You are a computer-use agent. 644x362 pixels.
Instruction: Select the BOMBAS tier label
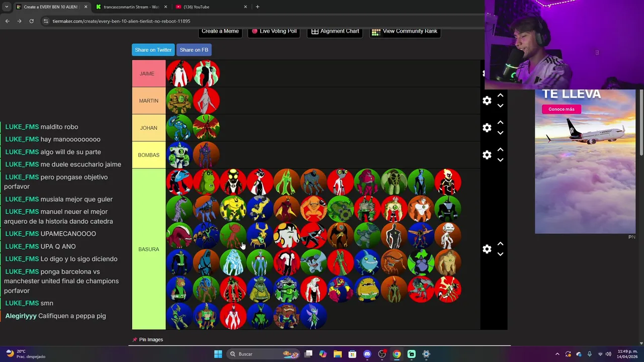tap(148, 155)
